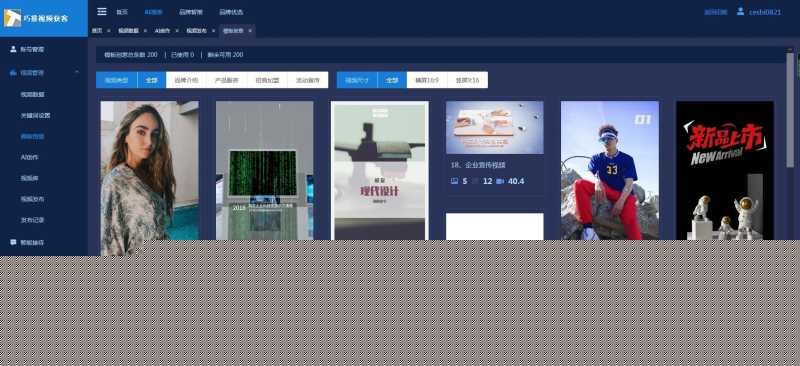The image size is (800, 366).
Task: Filter templates by 活动宣传
Action: pos(308,80)
